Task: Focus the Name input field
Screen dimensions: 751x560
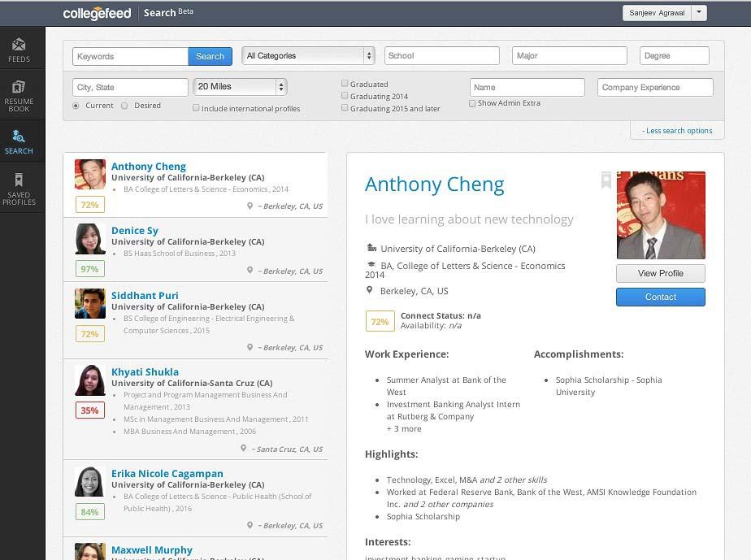Action: [x=527, y=87]
